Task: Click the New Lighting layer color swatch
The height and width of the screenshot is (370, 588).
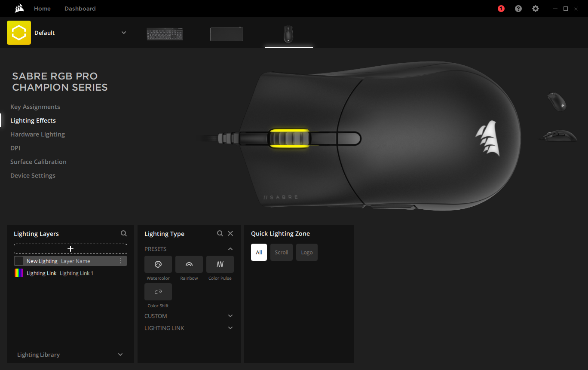Action: click(19, 261)
